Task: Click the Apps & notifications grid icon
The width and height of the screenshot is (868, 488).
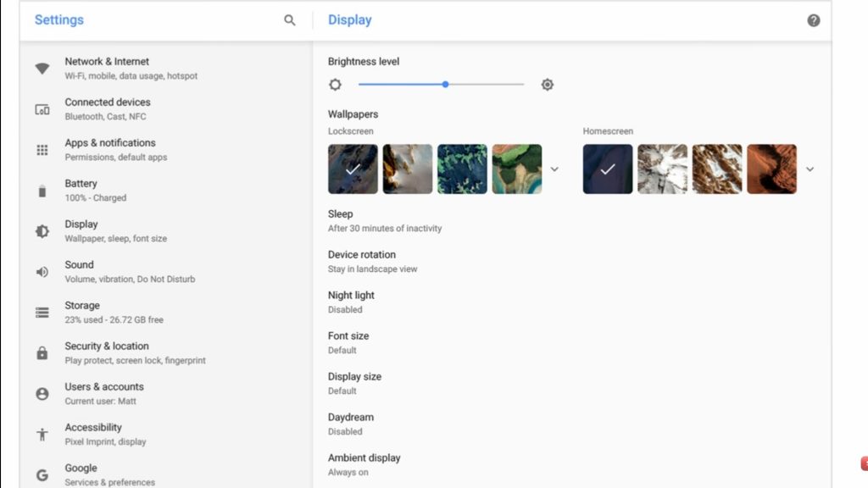Action: [42, 150]
